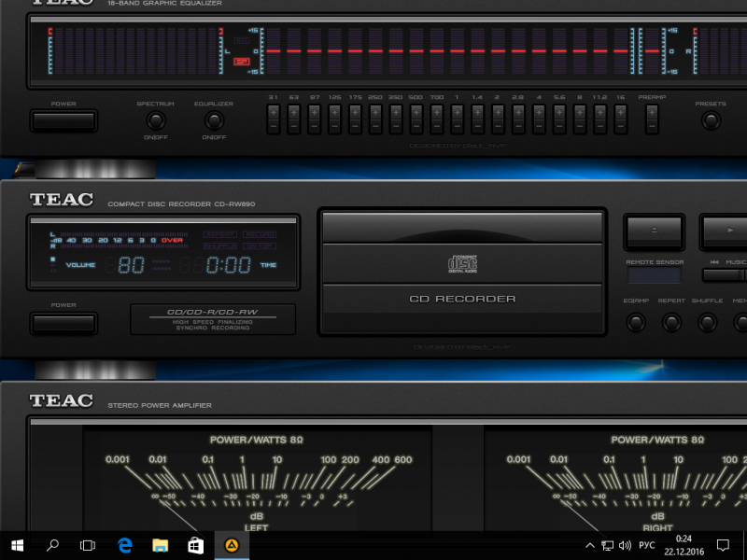This screenshot has height=560, width=747.
Task: Increase PREAMP with the plus button
Action: (652, 113)
